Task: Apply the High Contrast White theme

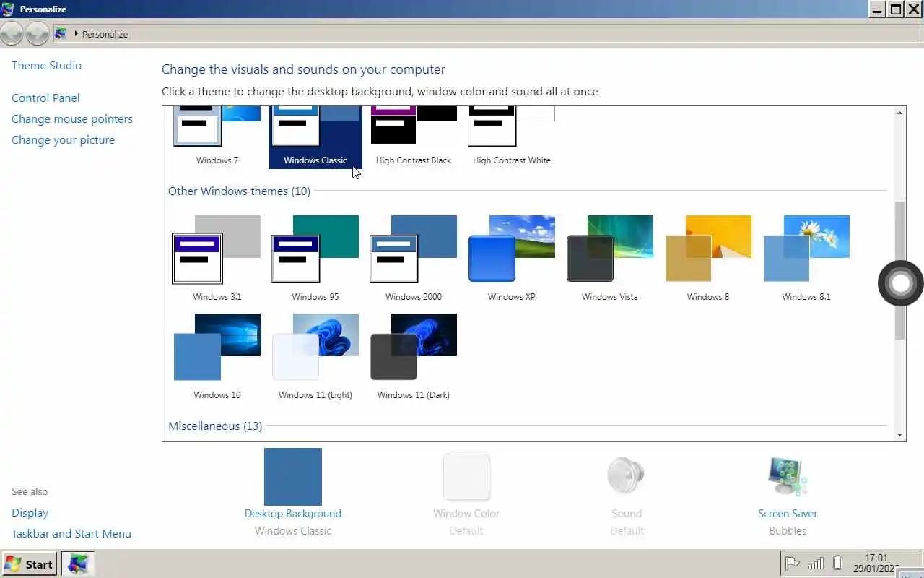Action: point(512,137)
